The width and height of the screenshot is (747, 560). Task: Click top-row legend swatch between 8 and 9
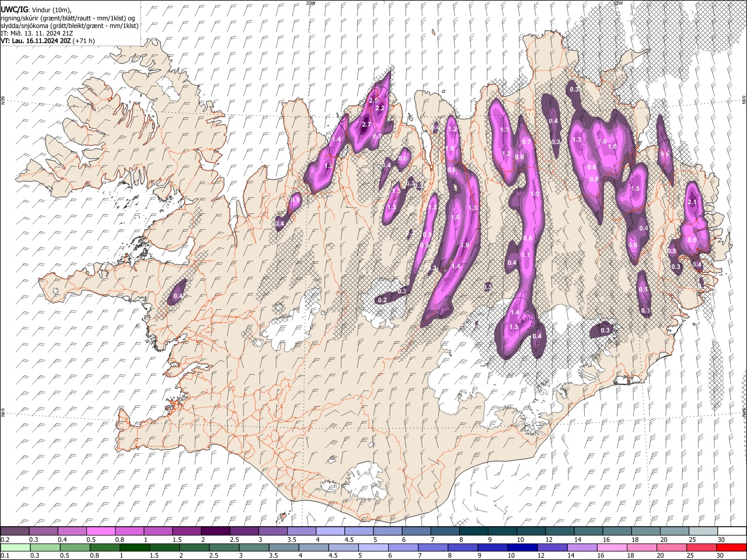(x=473, y=531)
